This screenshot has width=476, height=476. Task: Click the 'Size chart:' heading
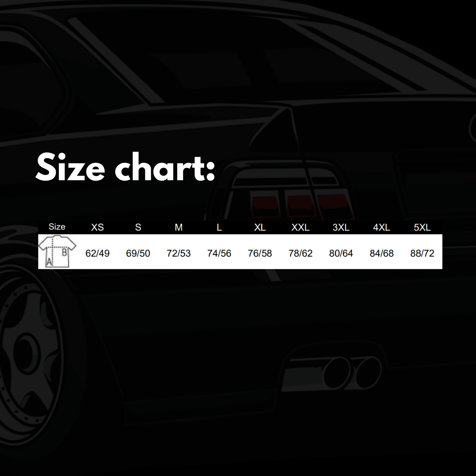(125, 167)
